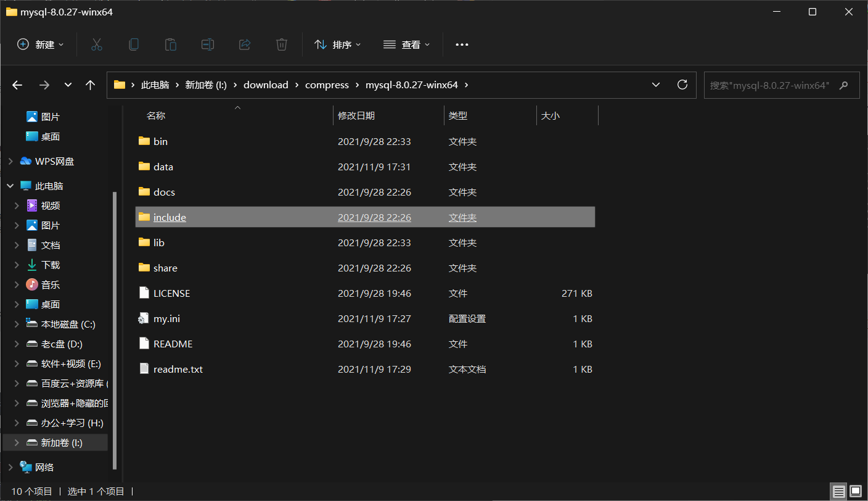Click the Copy icon in toolbar
The height and width of the screenshot is (501, 868).
pos(133,44)
